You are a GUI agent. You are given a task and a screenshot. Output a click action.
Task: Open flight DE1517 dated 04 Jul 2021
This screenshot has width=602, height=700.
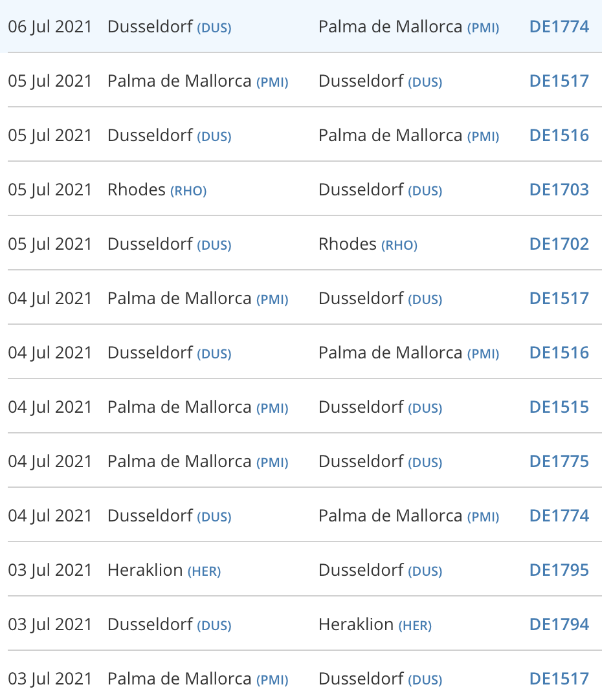[x=559, y=298]
